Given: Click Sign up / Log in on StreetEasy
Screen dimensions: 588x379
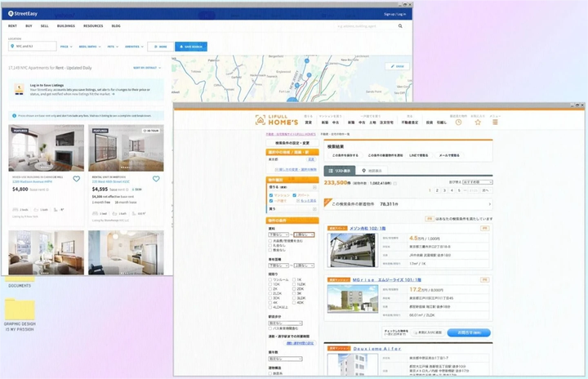Looking at the screenshot, I should tap(394, 14).
